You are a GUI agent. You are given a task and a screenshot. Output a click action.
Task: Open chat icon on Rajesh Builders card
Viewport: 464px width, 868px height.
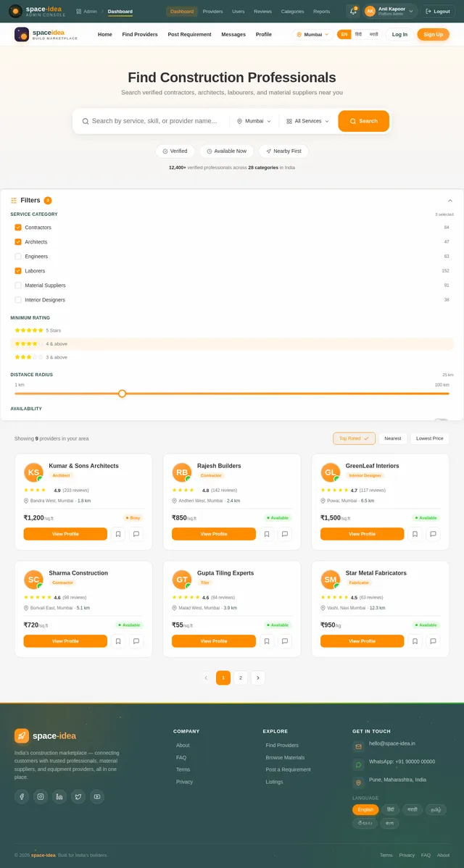click(x=285, y=534)
